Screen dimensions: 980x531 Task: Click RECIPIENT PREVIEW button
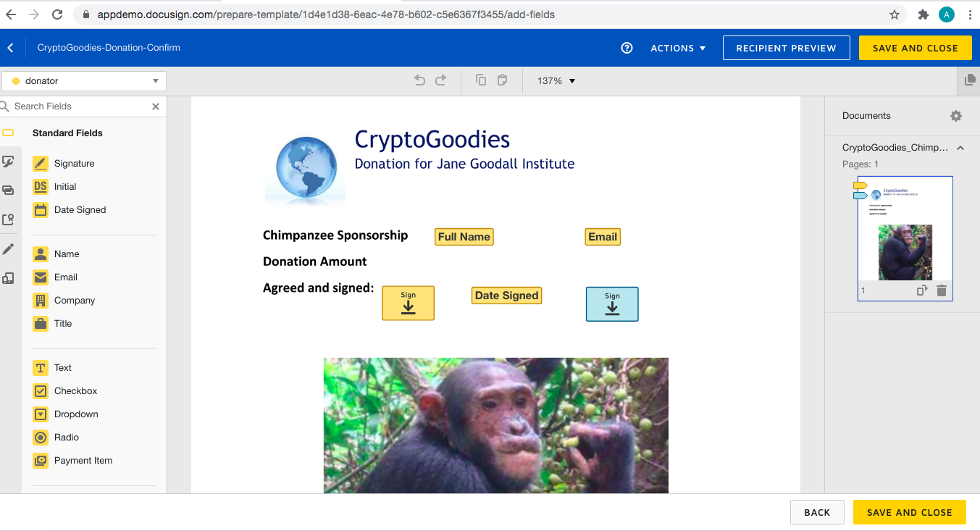click(787, 48)
